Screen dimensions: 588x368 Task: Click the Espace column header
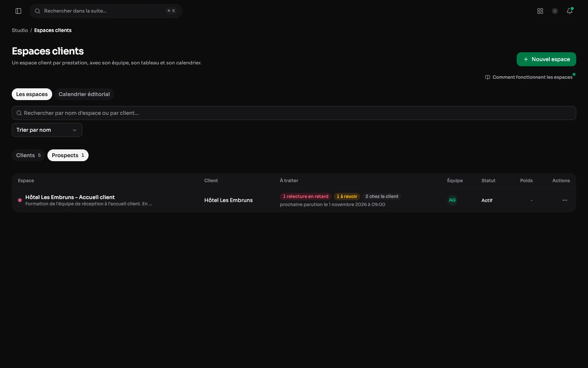(x=26, y=181)
